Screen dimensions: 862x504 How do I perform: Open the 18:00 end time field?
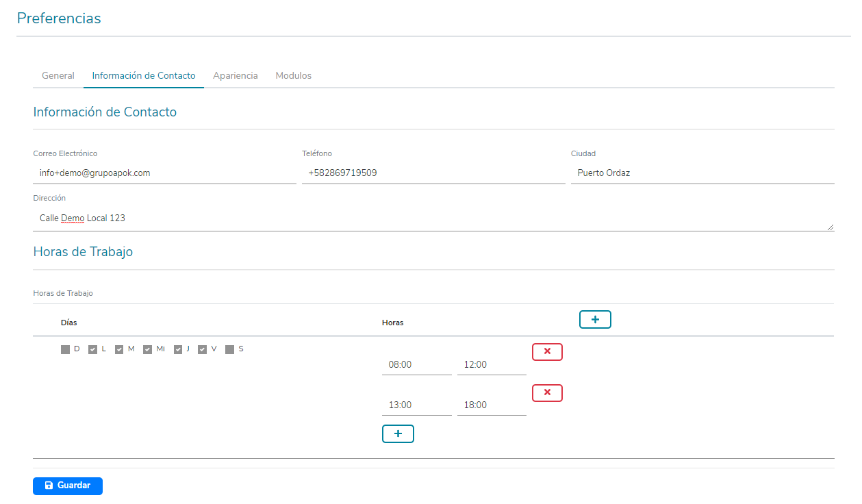(492, 405)
